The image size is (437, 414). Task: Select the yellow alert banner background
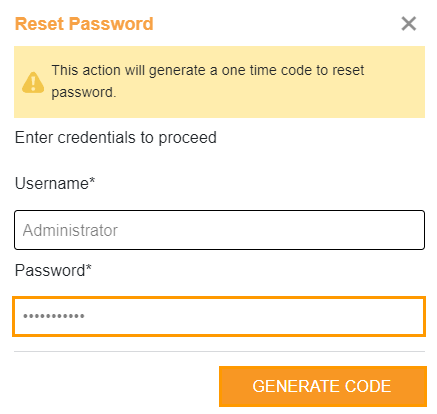click(219, 82)
